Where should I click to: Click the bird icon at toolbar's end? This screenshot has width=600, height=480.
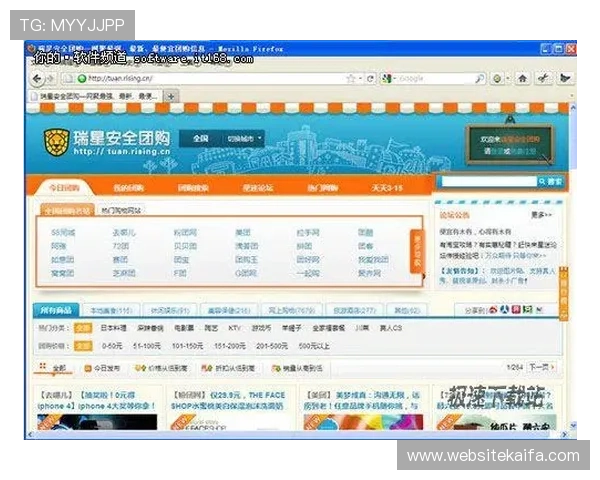565,78
